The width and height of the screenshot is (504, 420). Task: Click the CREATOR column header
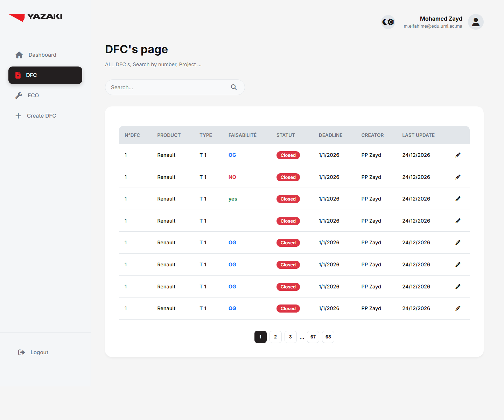(x=372, y=135)
